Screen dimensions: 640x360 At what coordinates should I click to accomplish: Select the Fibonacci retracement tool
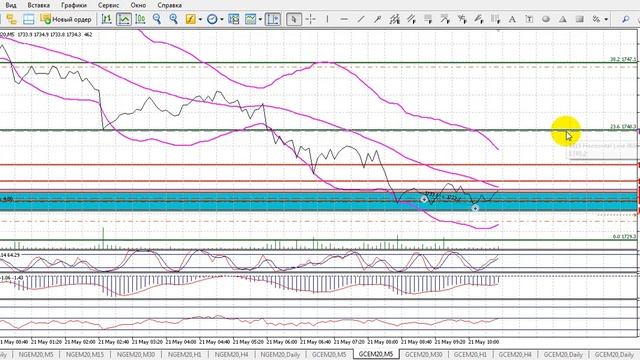428,19
